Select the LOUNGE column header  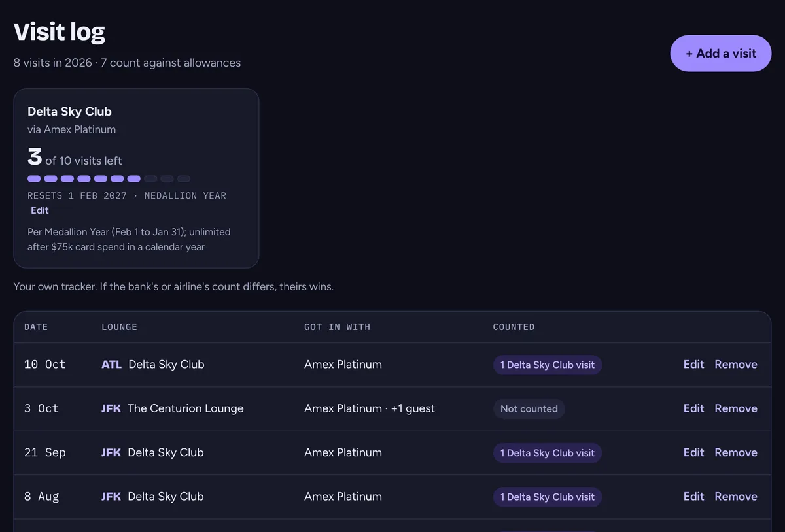coord(119,327)
